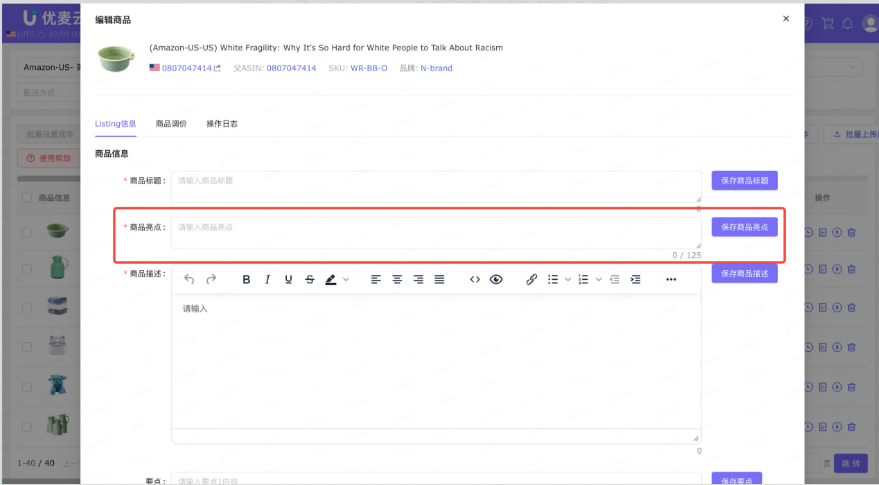This screenshot has width=879, height=485.
Task: Increase indent in the editor
Action: tap(635, 279)
